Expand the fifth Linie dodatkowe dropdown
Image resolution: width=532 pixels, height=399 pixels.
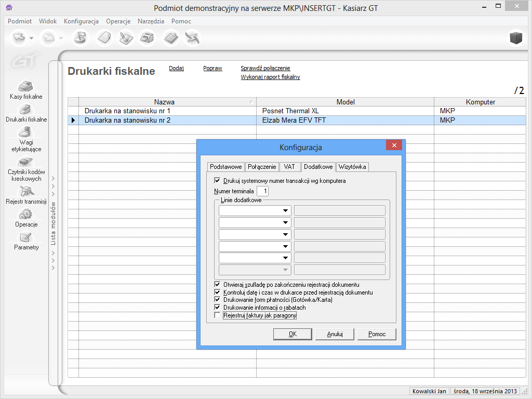285,258
